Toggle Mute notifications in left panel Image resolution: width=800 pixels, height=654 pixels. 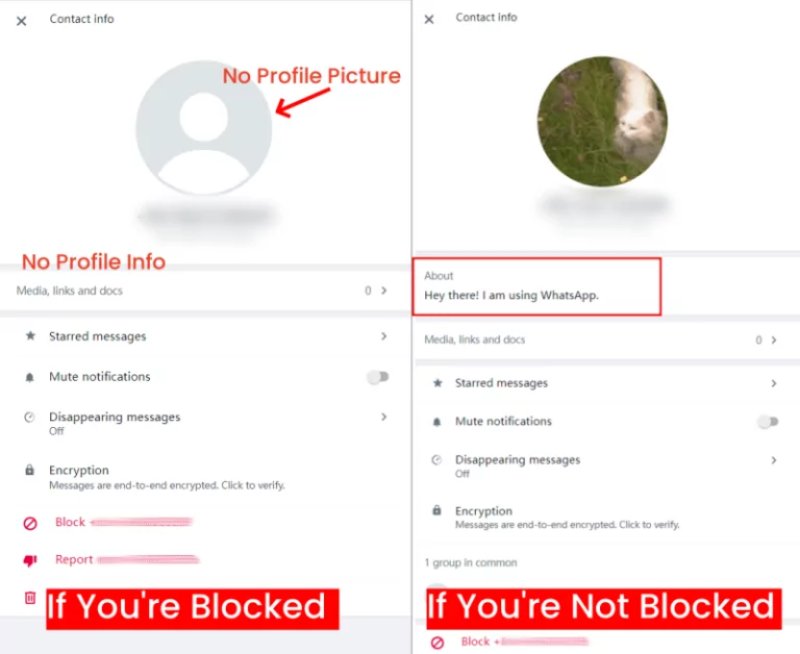pyautogui.click(x=378, y=377)
